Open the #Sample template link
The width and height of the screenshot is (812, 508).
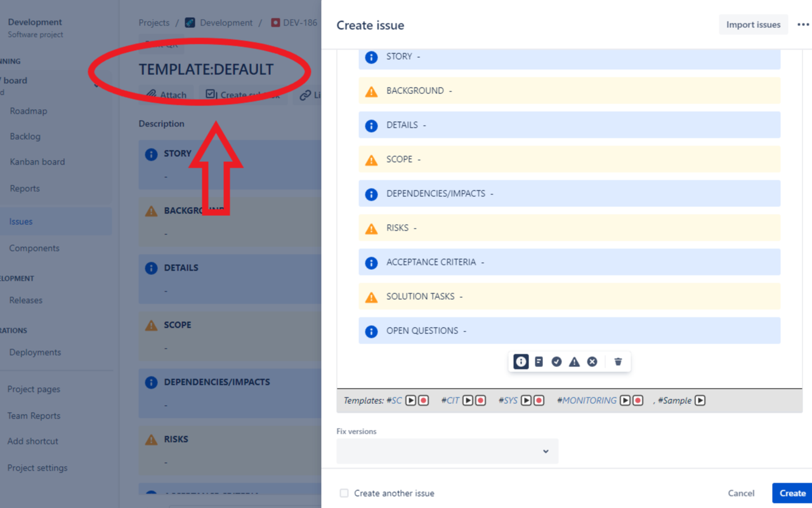coord(675,401)
